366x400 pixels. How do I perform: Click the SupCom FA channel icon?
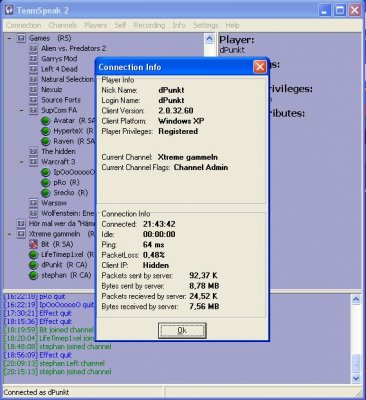[x=33, y=110]
